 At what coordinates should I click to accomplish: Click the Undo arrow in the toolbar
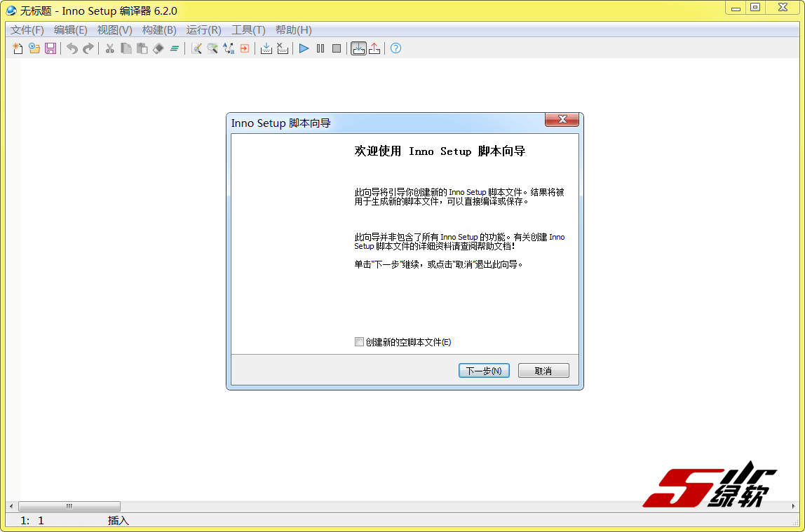pos(72,48)
